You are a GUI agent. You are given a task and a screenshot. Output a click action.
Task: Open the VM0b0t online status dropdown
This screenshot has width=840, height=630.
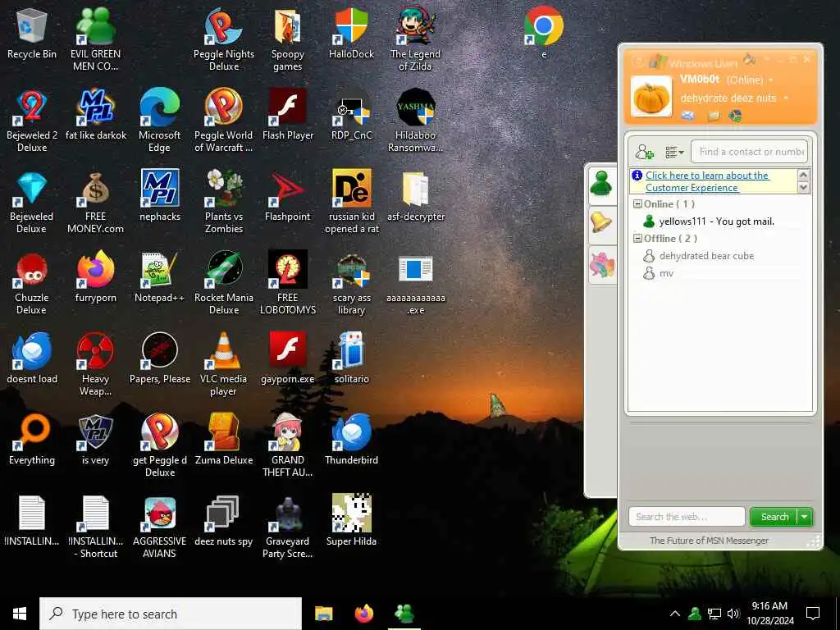coord(771,80)
